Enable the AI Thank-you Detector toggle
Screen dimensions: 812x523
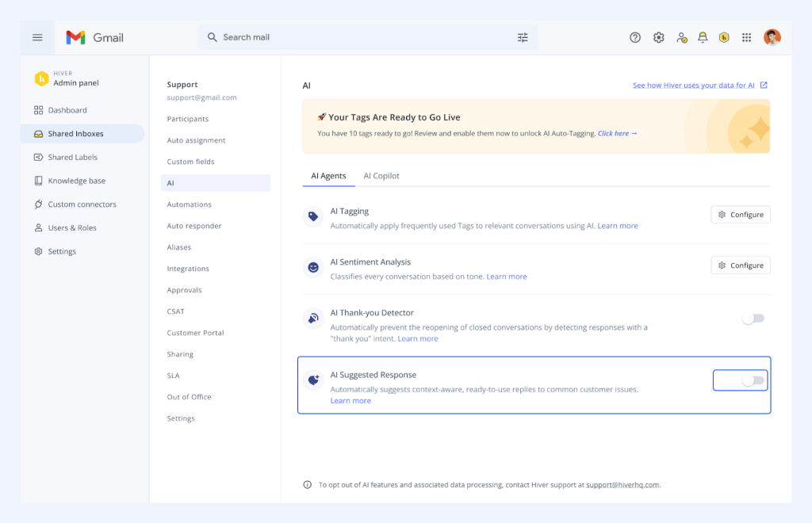753,318
